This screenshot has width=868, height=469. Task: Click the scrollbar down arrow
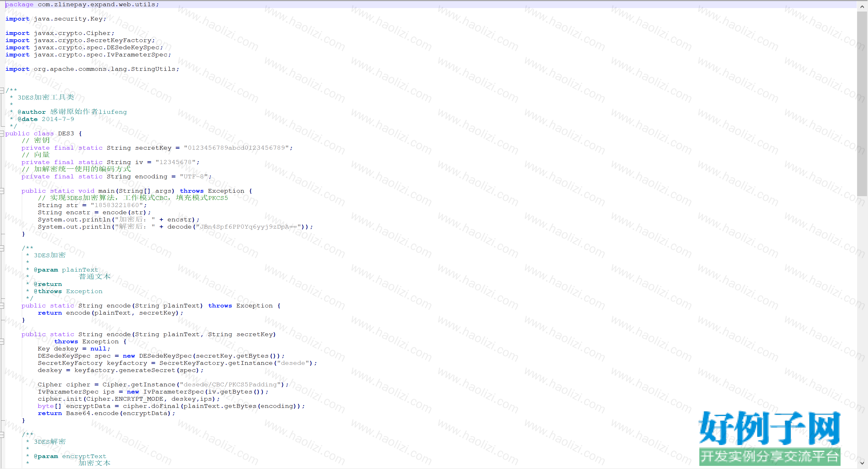click(x=862, y=463)
